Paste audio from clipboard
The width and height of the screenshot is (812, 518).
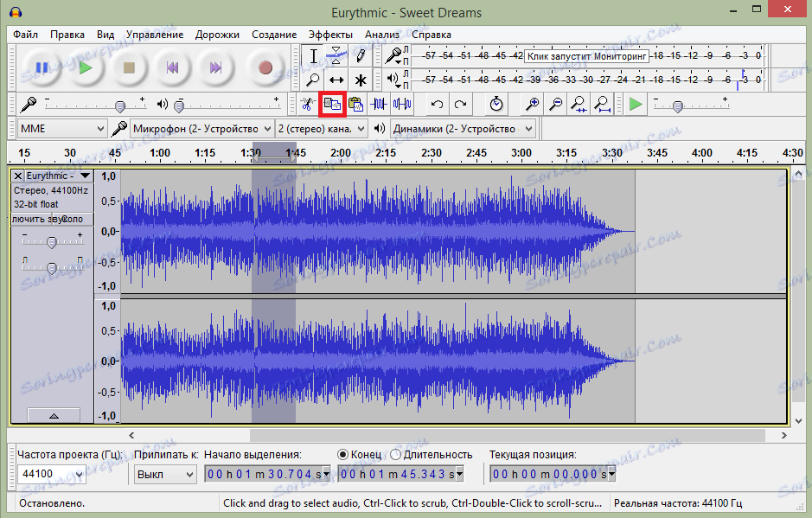355,104
